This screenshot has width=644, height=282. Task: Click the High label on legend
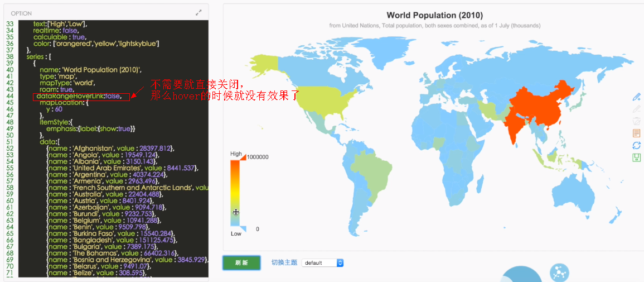(236, 154)
